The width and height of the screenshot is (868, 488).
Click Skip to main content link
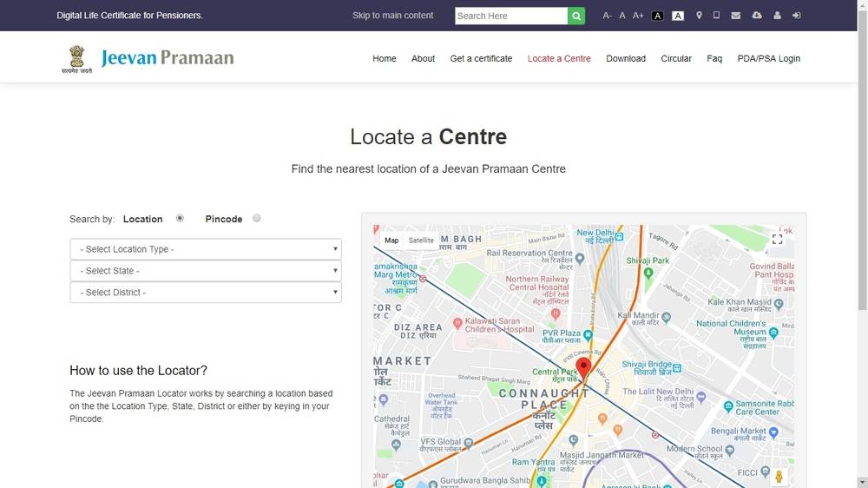(x=392, y=16)
